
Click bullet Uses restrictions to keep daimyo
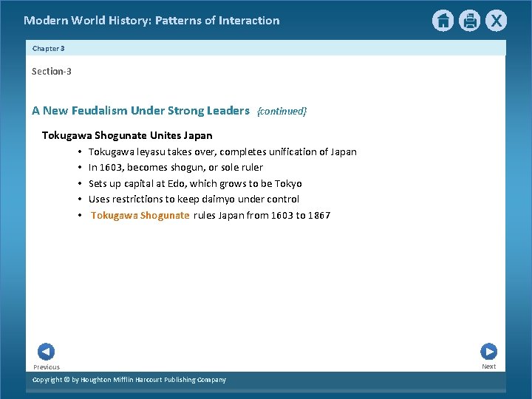coord(194,199)
